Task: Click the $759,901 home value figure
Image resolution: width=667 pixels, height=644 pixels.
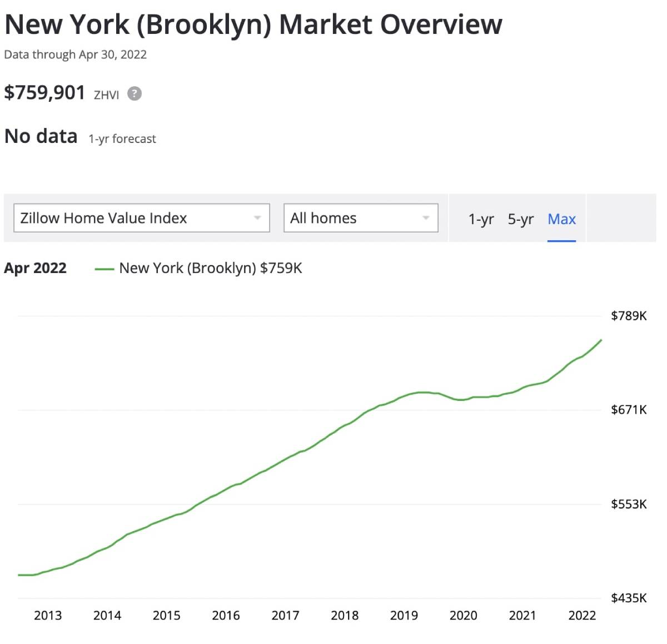Action: (x=44, y=93)
